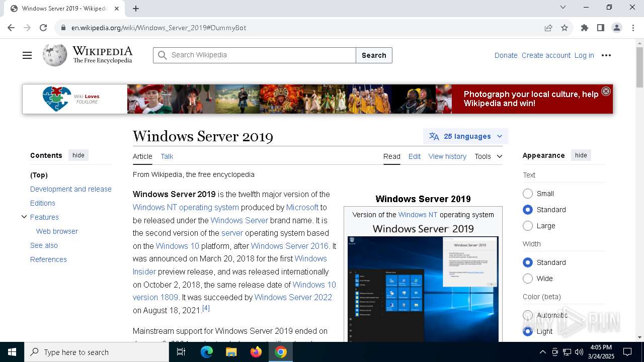Click the page vertical scrollbar thumb
Image resolution: width=644 pixels, height=362 pixels.
click(639, 67)
